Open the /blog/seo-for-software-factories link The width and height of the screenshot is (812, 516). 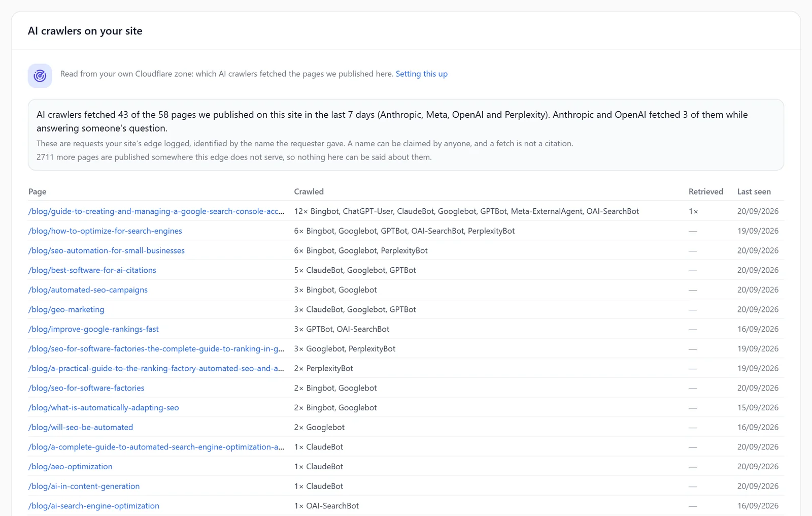point(86,388)
